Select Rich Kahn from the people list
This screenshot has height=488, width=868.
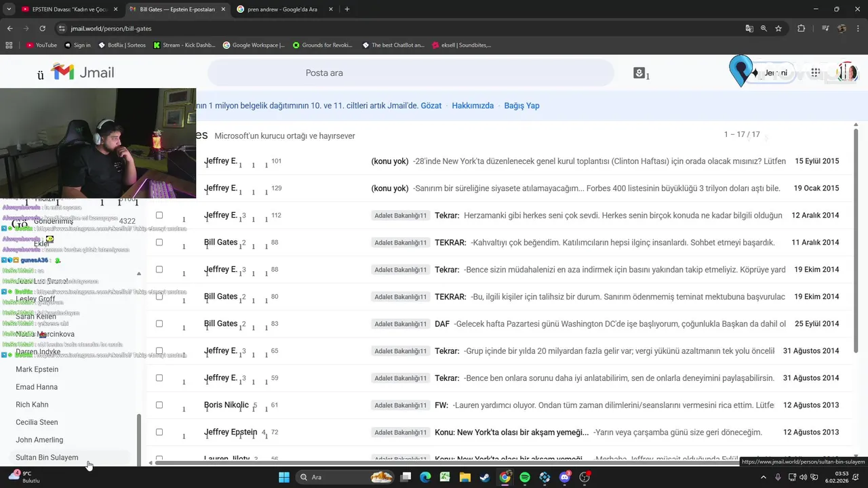tap(32, 405)
